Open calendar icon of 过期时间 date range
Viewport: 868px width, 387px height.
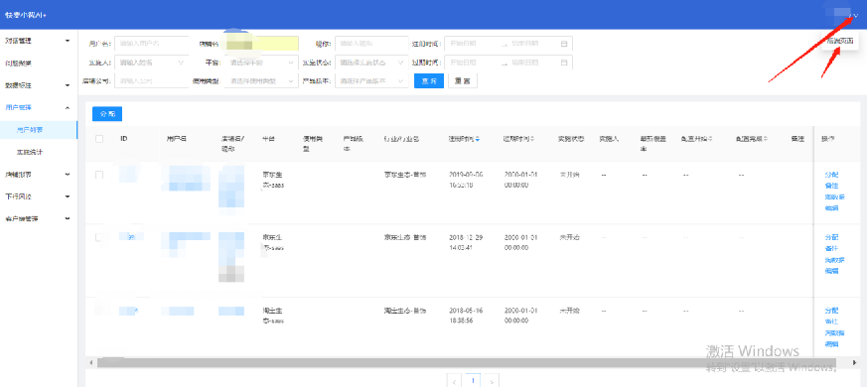pyautogui.click(x=564, y=63)
